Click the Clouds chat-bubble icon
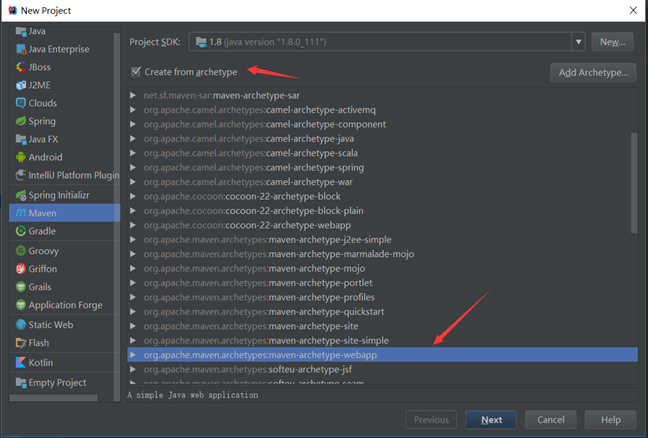Screen dimensions: 648x438 pyautogui.click(x=21, y=103)
